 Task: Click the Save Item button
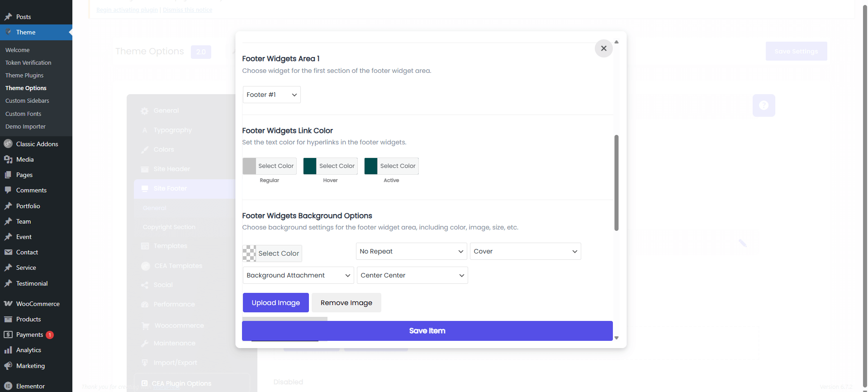click(427, 331)
